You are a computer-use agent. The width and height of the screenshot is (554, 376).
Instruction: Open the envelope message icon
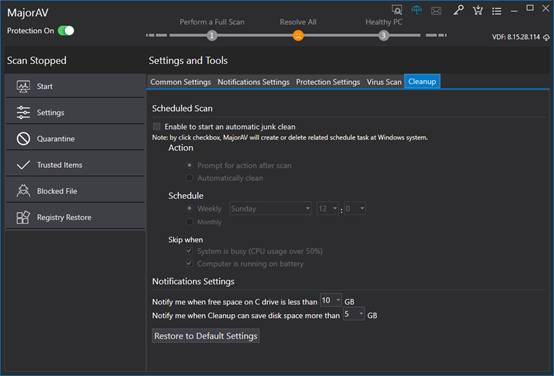[x=436, y=11]
